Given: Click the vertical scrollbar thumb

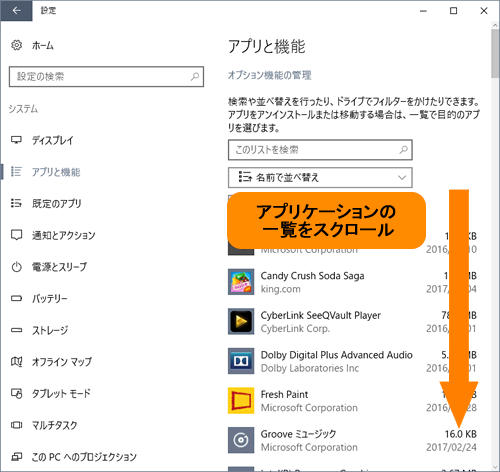Looking at the screenshot, I should (x=495, y=54).
